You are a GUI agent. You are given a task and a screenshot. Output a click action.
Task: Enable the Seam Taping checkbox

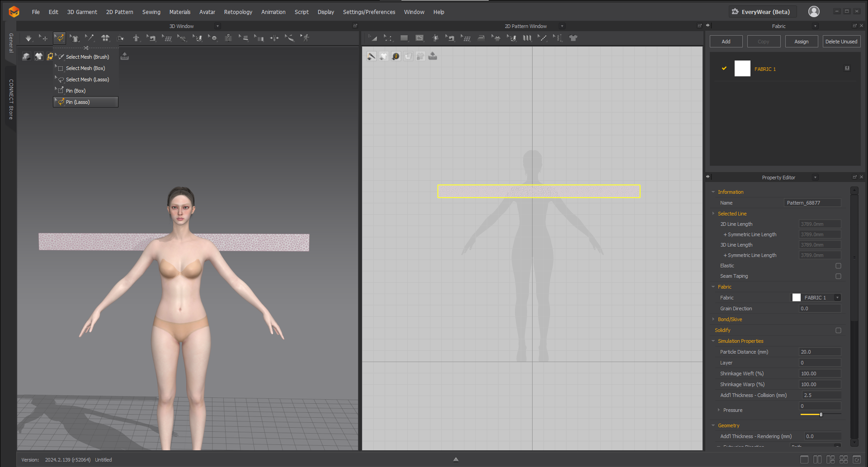coord(838,276)
